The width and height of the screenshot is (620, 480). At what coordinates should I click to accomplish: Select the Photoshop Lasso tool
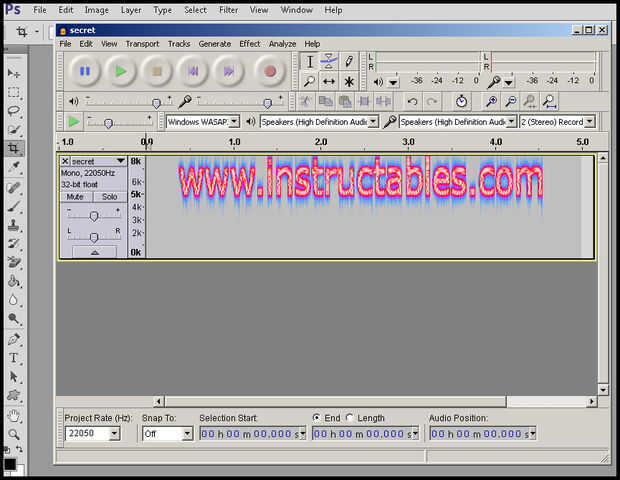tap(14, 111)
